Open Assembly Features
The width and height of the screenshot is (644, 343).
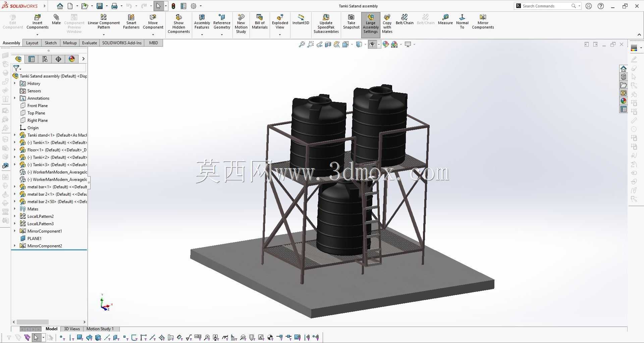coord(202,21)
